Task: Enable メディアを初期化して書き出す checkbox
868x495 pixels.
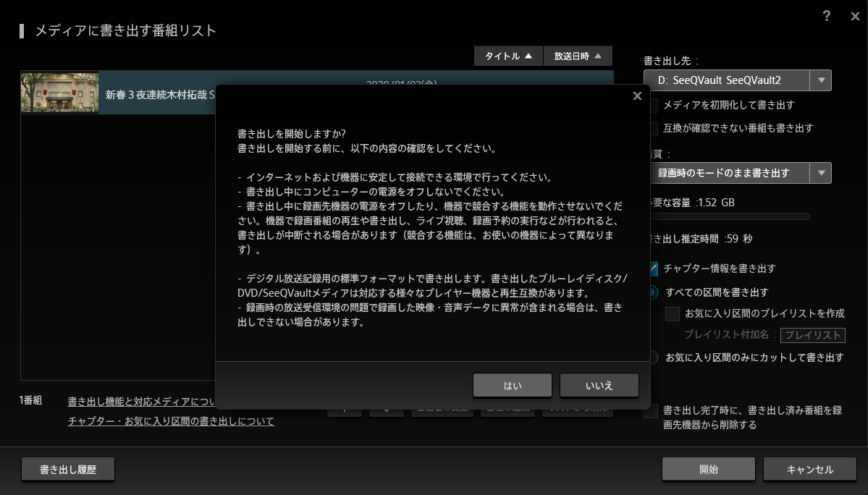Action: 654,105
